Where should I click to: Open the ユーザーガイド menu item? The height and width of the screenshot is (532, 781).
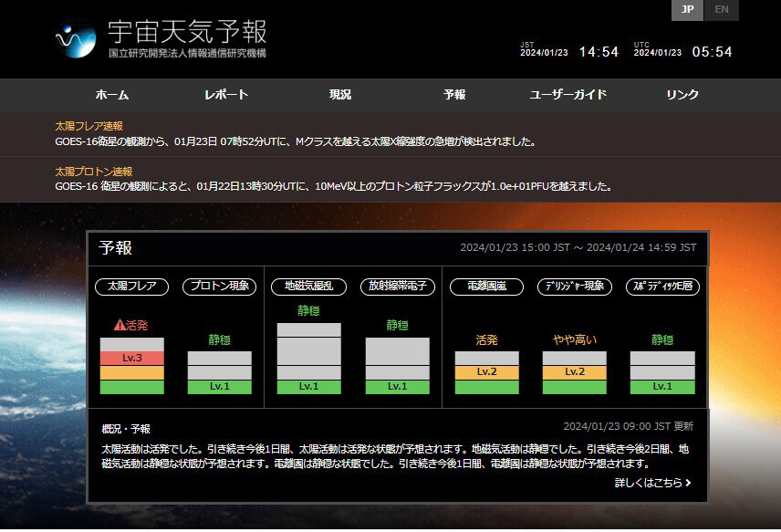[568, 95]
